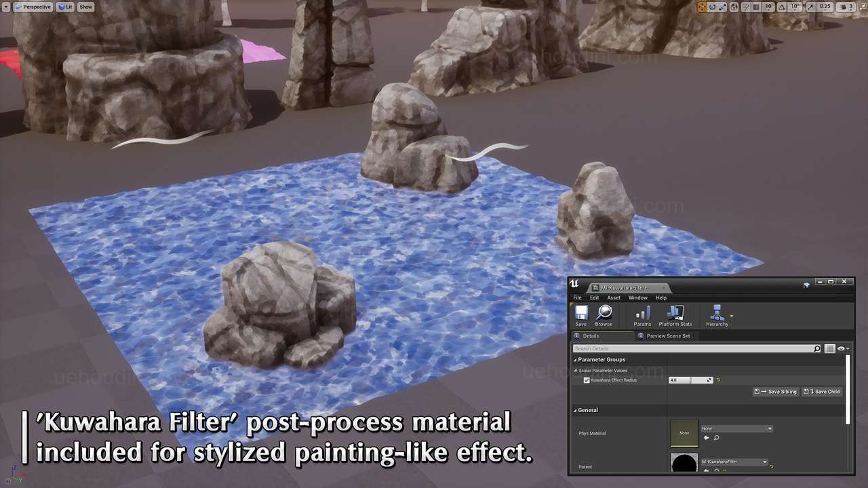Open the Phys Material None dropdown
The image size is (868, 488).
[737, 428]
